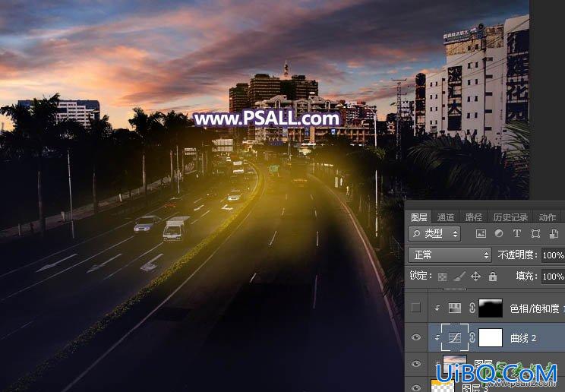Viewport: 565px width, 392px height.
Task: Toggle lock transparent pixels icon
Action: click(x=442, y=277)
